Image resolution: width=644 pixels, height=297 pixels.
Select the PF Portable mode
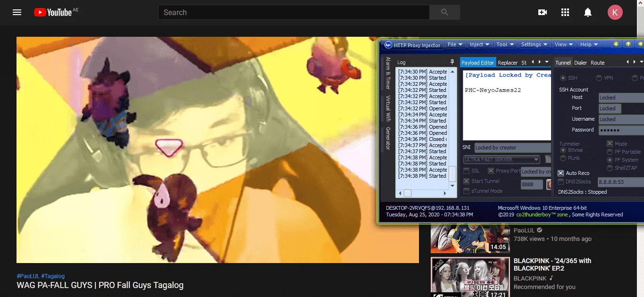pyautogui.click(x=610, y=152)
